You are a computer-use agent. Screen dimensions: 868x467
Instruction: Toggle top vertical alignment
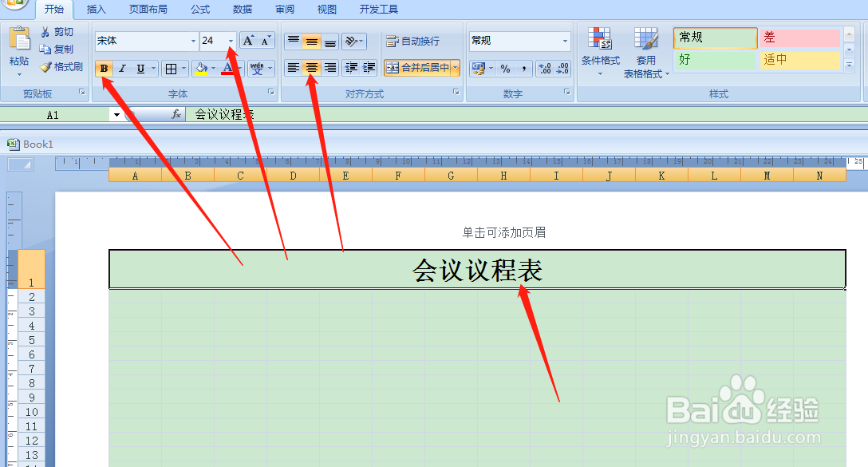(x=294, y=41)
